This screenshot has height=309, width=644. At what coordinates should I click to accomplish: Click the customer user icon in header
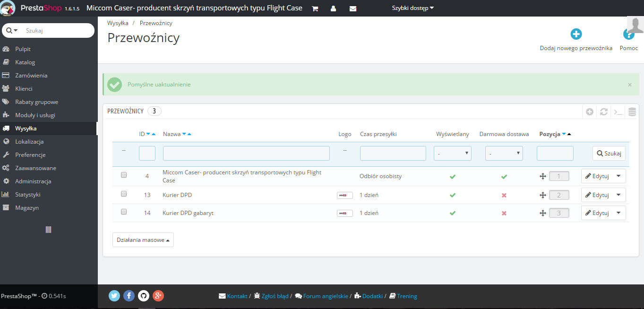tap(334, 9)
